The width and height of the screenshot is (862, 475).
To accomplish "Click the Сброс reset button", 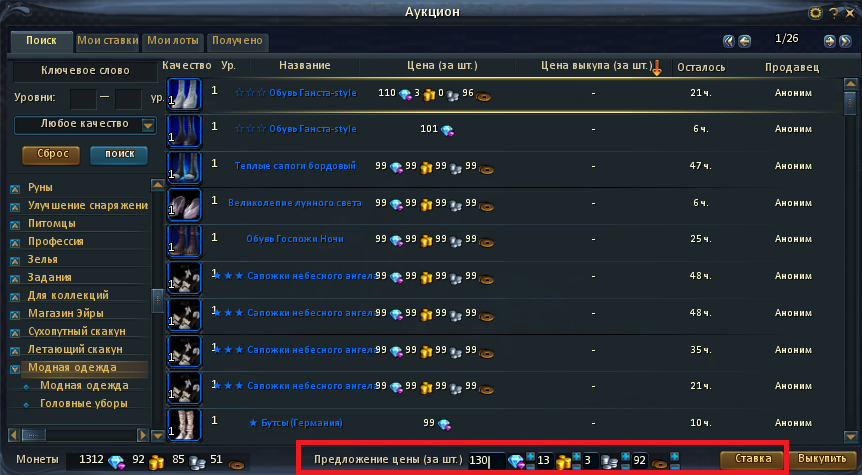I will 52,155.
